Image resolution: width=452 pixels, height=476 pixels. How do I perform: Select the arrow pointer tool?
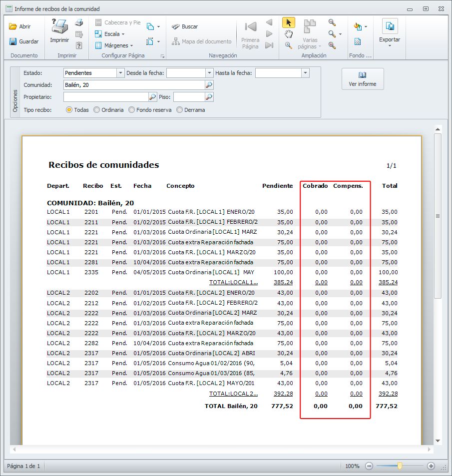[x=289, y=22]
